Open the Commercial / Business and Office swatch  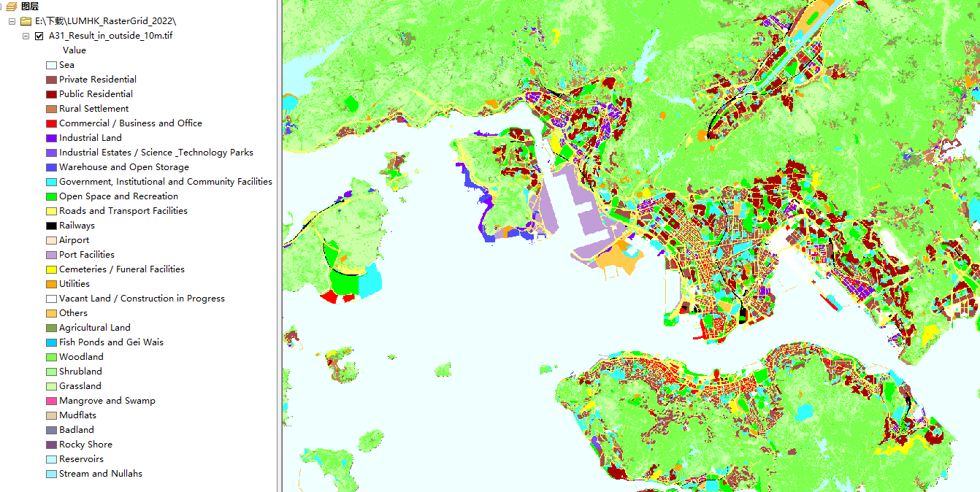(x=51, y=123)
